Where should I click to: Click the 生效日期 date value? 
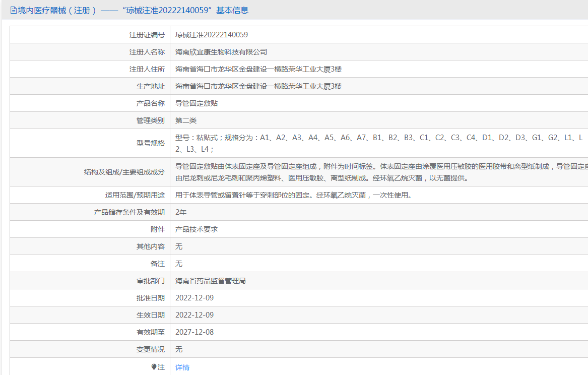pyautogui.click(x=194, y=315)
